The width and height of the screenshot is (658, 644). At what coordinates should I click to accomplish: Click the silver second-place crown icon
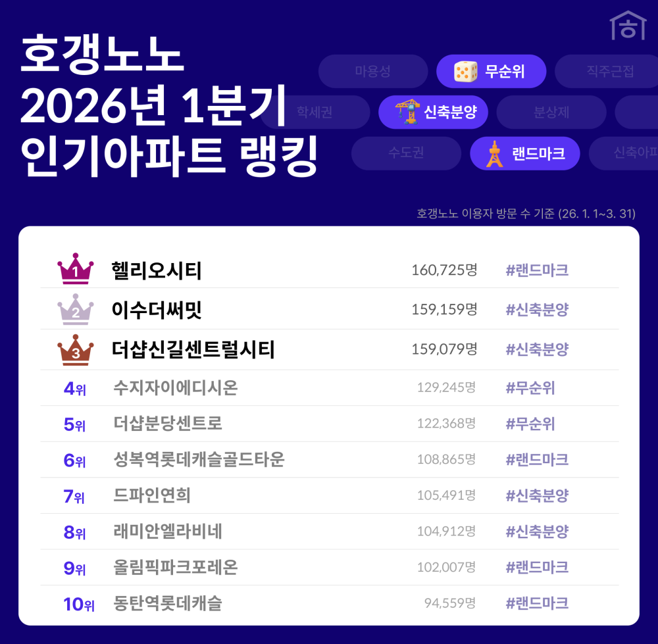click(x=76, y=309)
